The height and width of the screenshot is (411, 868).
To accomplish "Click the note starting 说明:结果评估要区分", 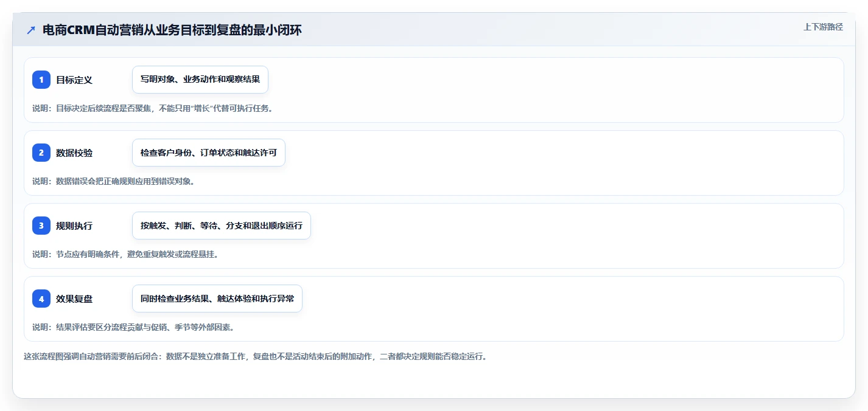I will click(x=133, y=327).
